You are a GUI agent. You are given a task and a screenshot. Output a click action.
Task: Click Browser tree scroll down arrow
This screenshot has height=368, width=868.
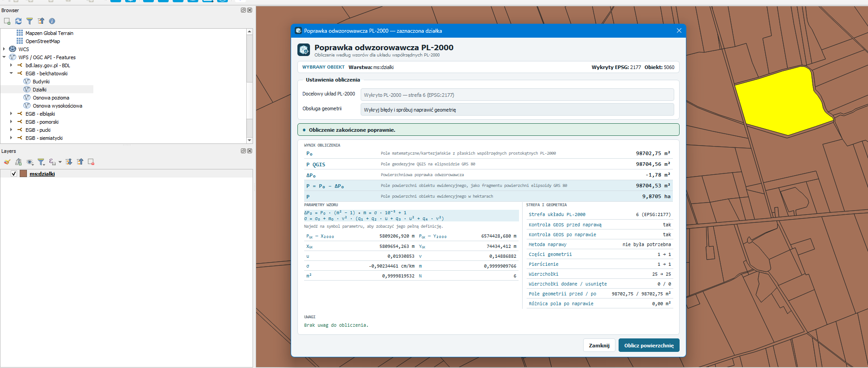(249, 140)
